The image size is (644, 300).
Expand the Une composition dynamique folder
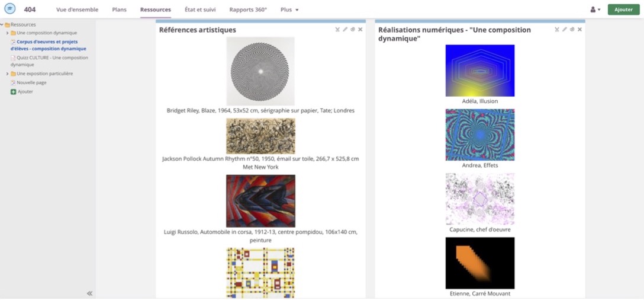pos(7,33)
